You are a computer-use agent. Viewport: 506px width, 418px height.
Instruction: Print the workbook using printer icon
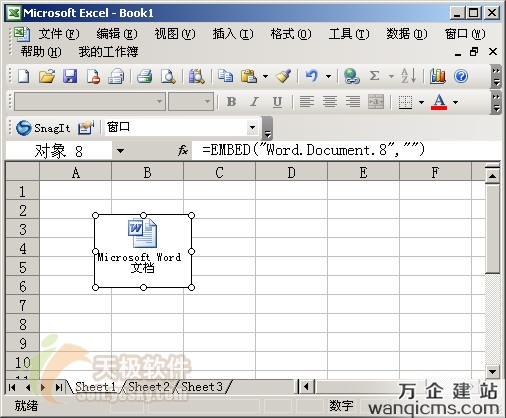145,76
